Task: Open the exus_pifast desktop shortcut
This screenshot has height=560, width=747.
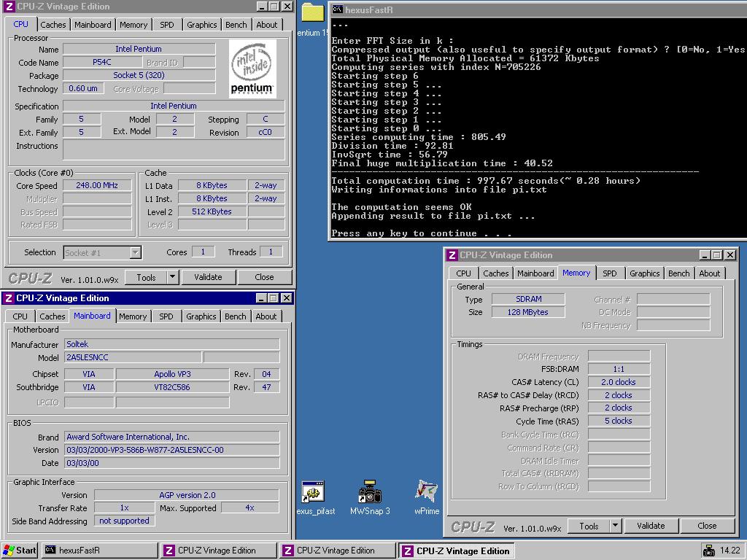Action: (x=314, y=492)
